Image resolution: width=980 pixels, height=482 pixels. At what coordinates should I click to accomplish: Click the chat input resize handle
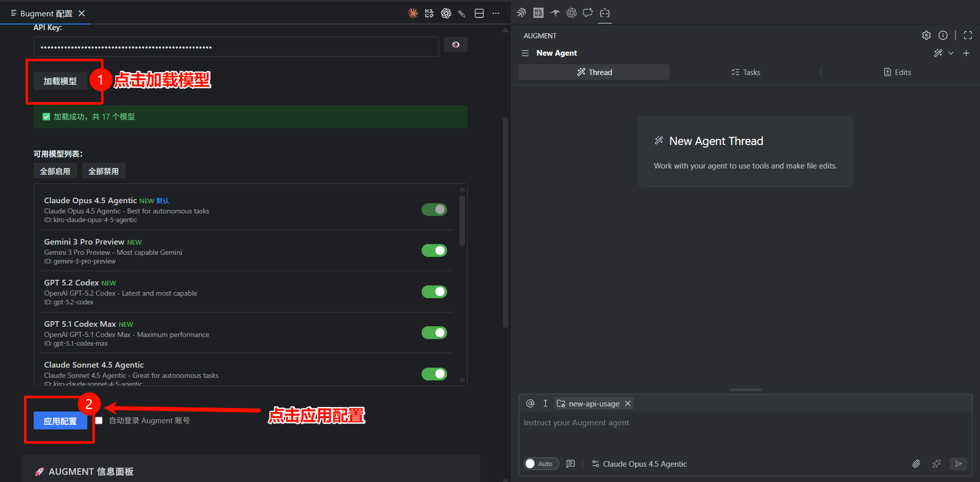(745, 390)
